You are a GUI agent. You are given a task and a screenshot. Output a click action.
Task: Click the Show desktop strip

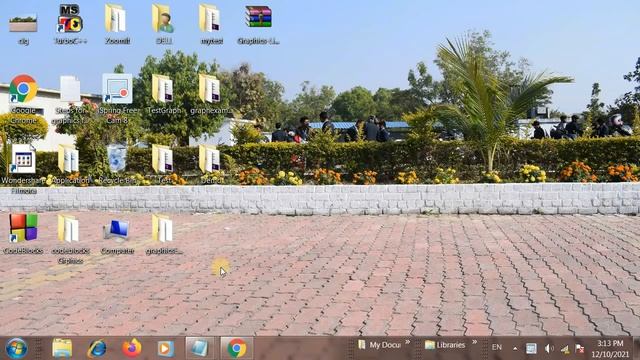tap(636, 348)
